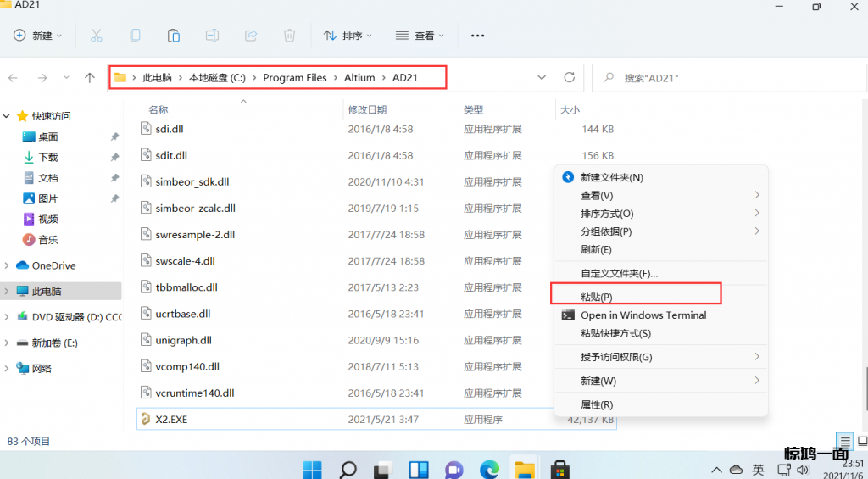Click 属性(R) in the context menu
Screen dimensions: 868x479
597,404
